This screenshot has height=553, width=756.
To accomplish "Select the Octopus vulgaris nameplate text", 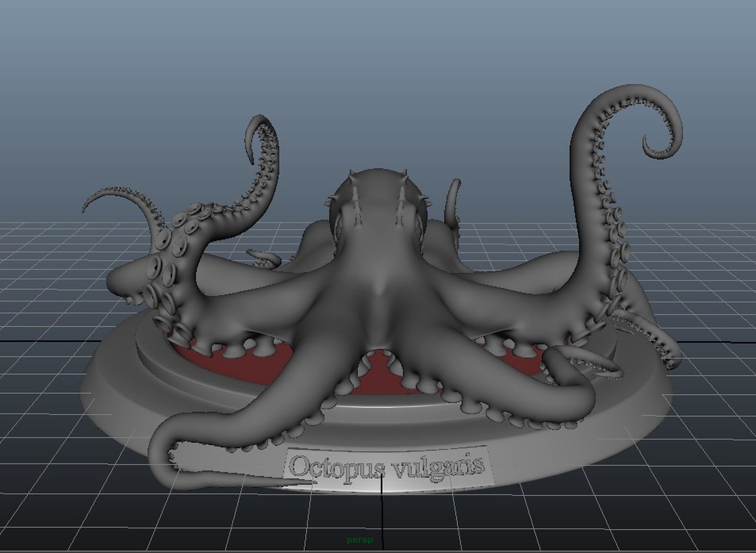I will pyautogui.click(x=387, y=467).
